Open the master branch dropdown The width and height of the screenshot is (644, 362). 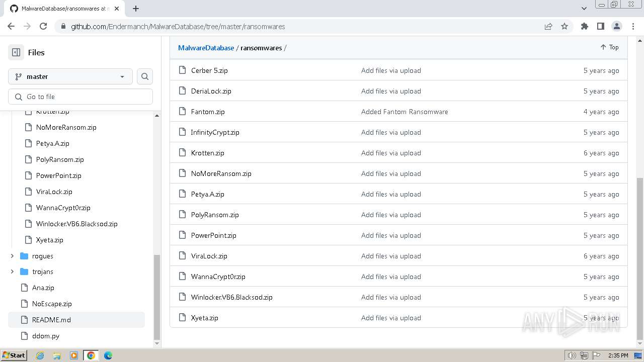point(70,76)
